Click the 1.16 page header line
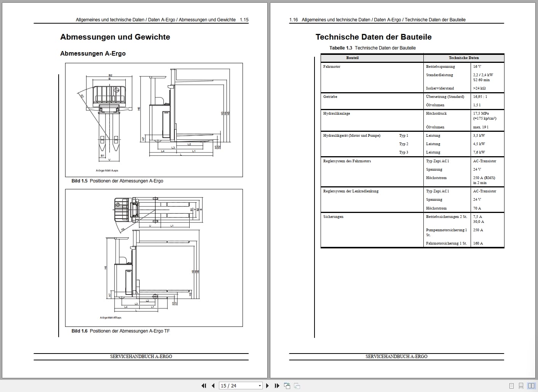538x392 pixels. pos(378,19)
